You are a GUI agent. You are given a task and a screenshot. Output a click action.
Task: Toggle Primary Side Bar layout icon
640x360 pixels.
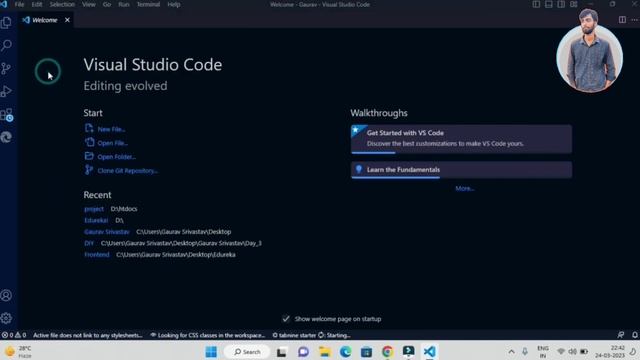[536, 4]
